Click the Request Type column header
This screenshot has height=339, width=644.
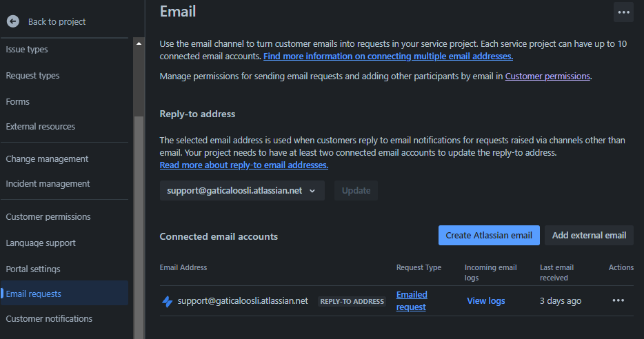(x=419, y=267)
